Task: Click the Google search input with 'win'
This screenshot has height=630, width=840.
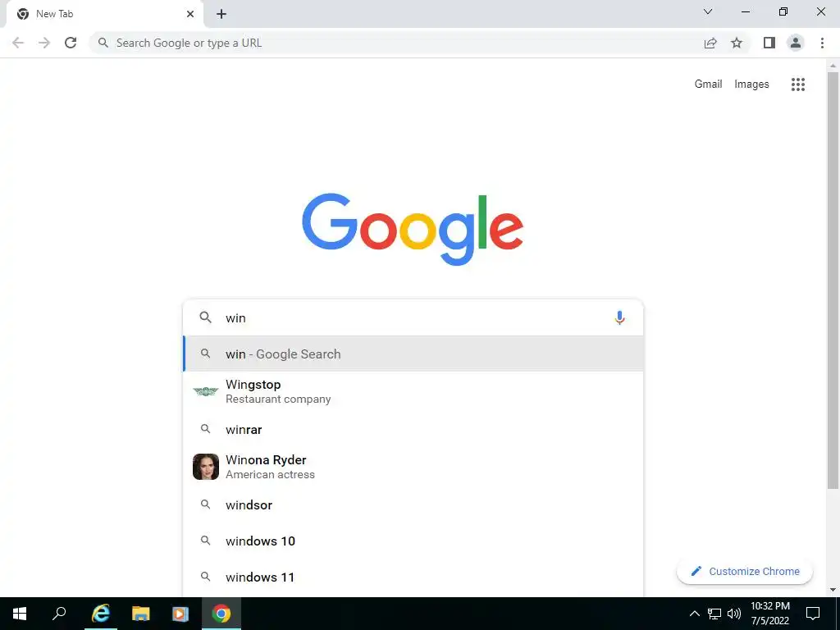Action: [413, 317]
